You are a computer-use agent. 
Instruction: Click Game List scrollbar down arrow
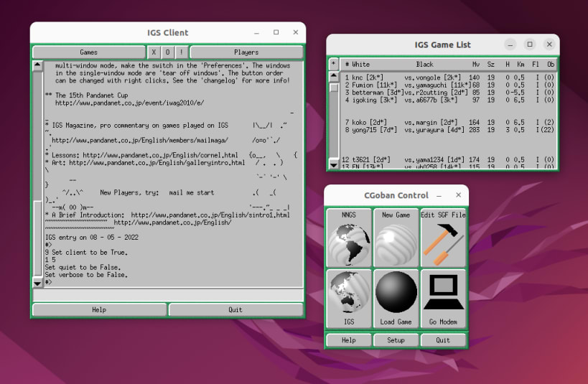point(334,164)
